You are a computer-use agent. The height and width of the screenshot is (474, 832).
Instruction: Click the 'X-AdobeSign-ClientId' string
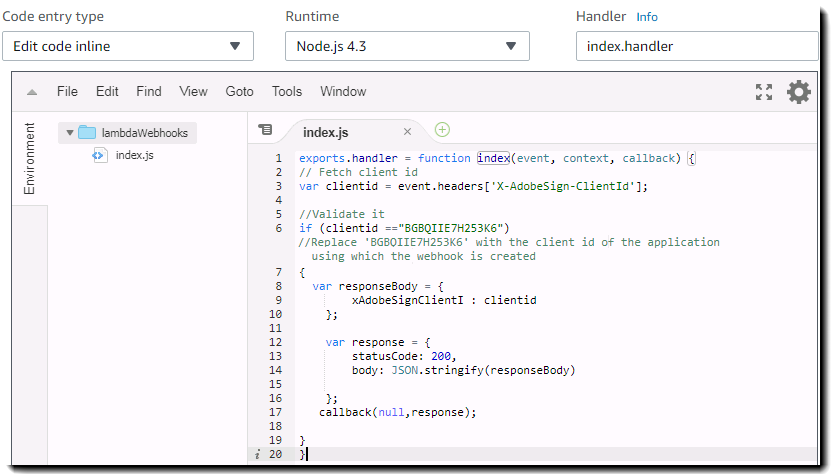(562, 186)
